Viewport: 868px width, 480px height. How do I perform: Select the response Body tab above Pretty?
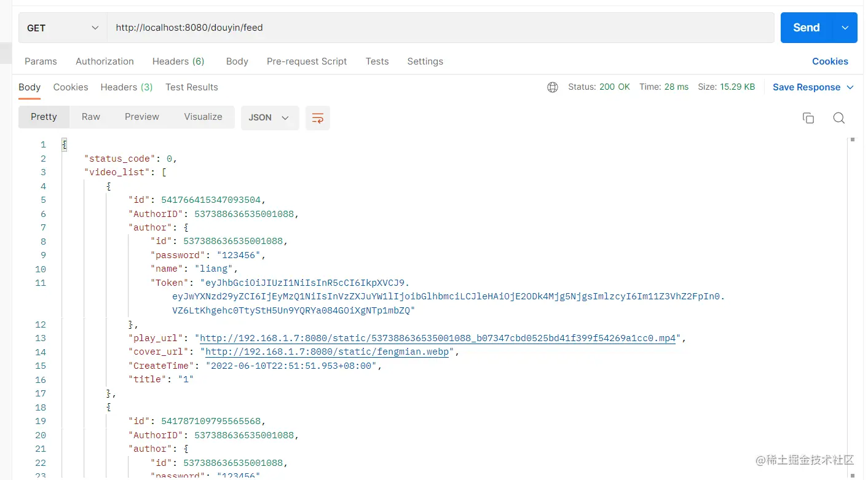point(30,87)
